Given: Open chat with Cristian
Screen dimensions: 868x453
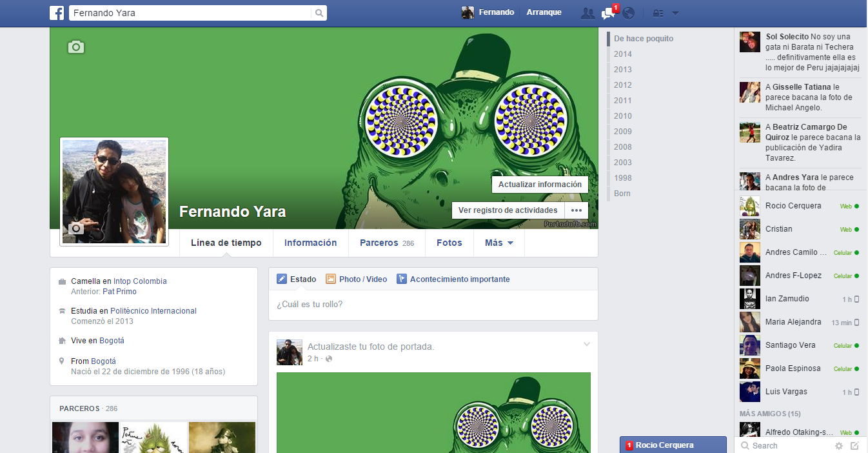Looking at the screenshot, I should (799, 229).
